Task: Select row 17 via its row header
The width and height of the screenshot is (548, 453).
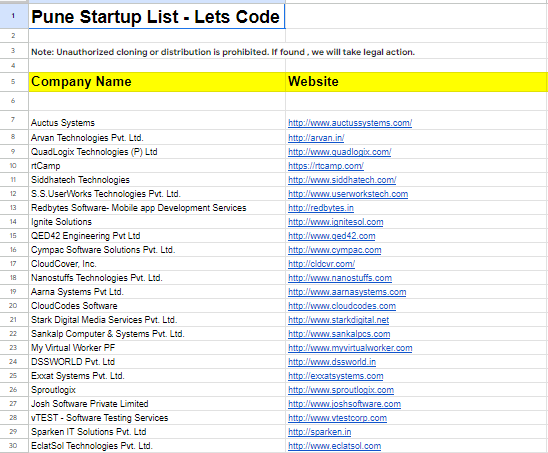Action: [14, 264]
